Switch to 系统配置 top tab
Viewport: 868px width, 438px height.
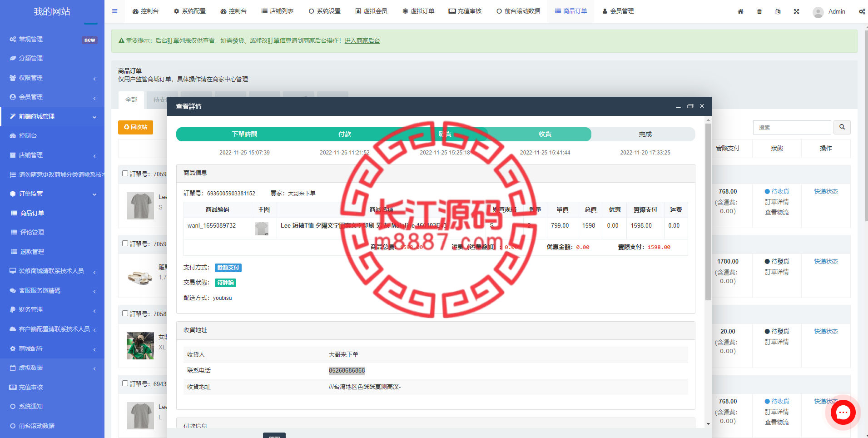(x=189, y=11)
